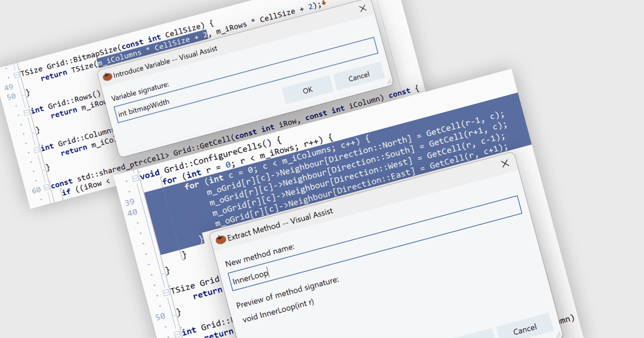Click the 'Introduce Variable -- Visual Assist' title
Viewport: 644px width, 338px height.
coord(165,61)
